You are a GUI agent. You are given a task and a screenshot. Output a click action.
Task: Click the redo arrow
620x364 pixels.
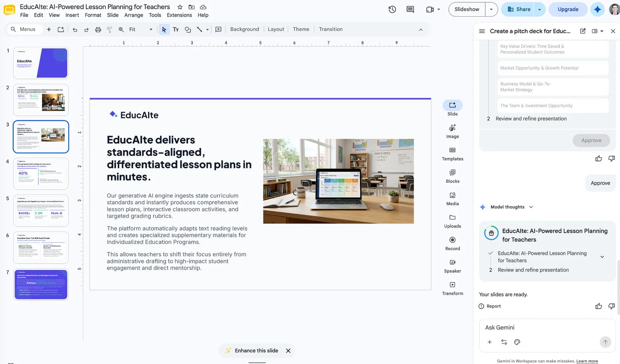86,29
